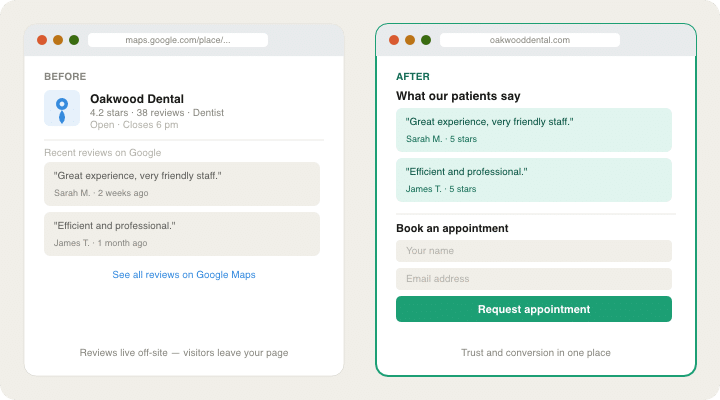
Task: Click the Book an appointment heading
Action: (452, 228)
